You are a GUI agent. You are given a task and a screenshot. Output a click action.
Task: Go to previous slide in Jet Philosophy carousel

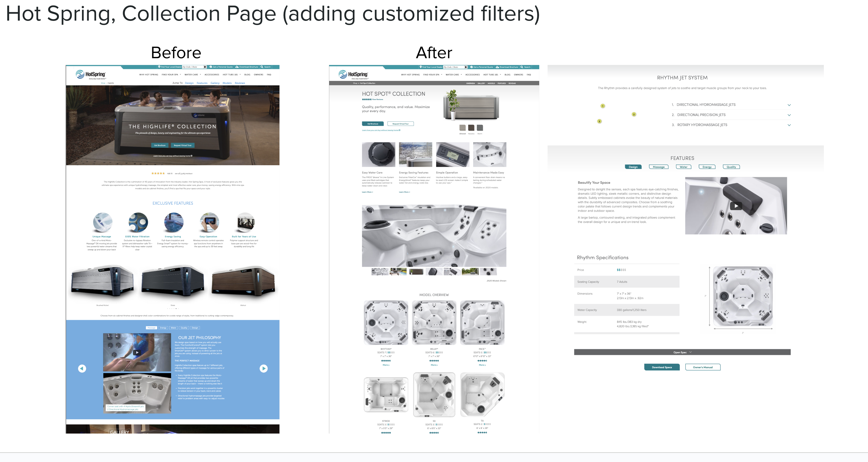click(x=82, y=368)
